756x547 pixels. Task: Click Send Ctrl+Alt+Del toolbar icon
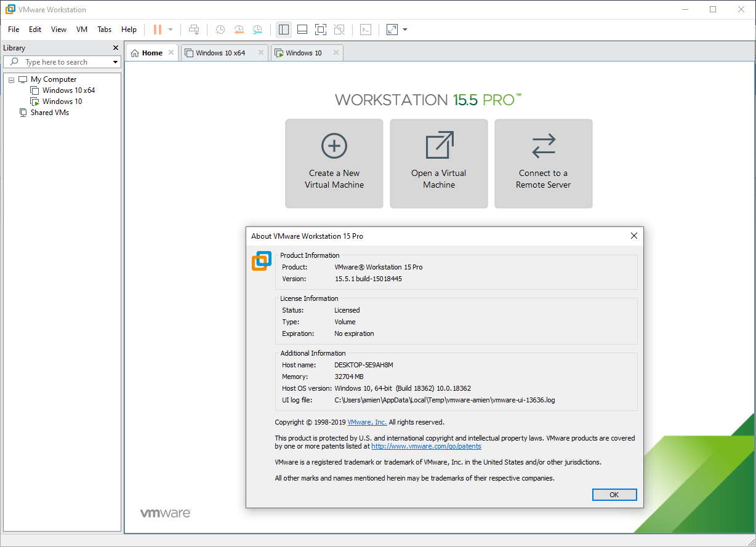pyautogui.click(x=194, y=30)
